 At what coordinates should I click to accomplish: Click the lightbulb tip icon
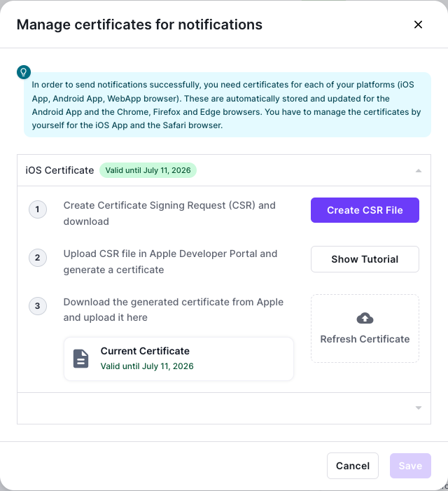(x=24, y=71)
